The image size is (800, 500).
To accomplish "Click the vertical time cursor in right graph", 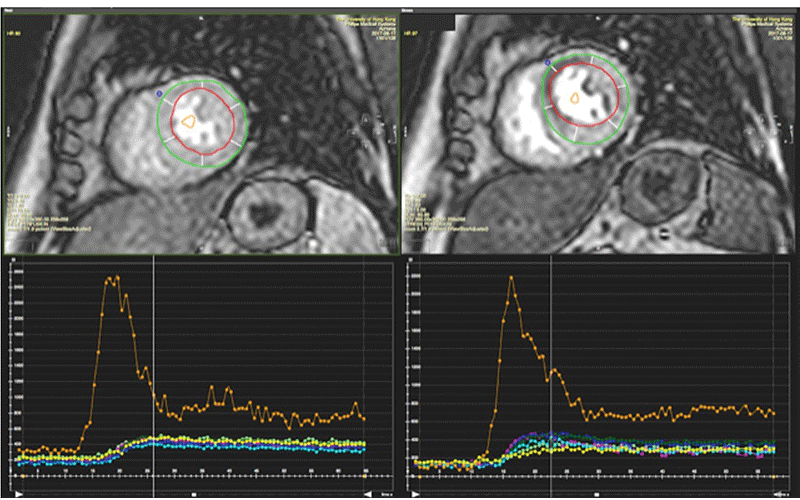I will pos(549,350).
